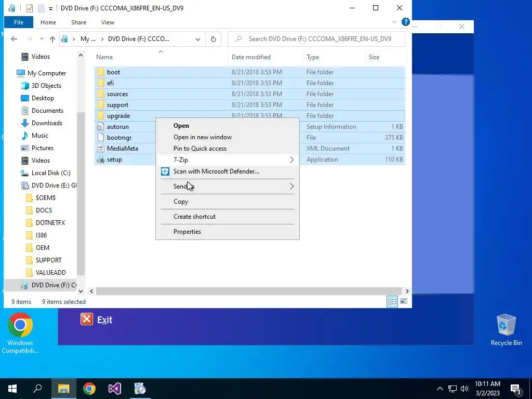Show hidden system tray icons
The width and height of the screenshot is (532, 399).
click(x=440, y=389)
